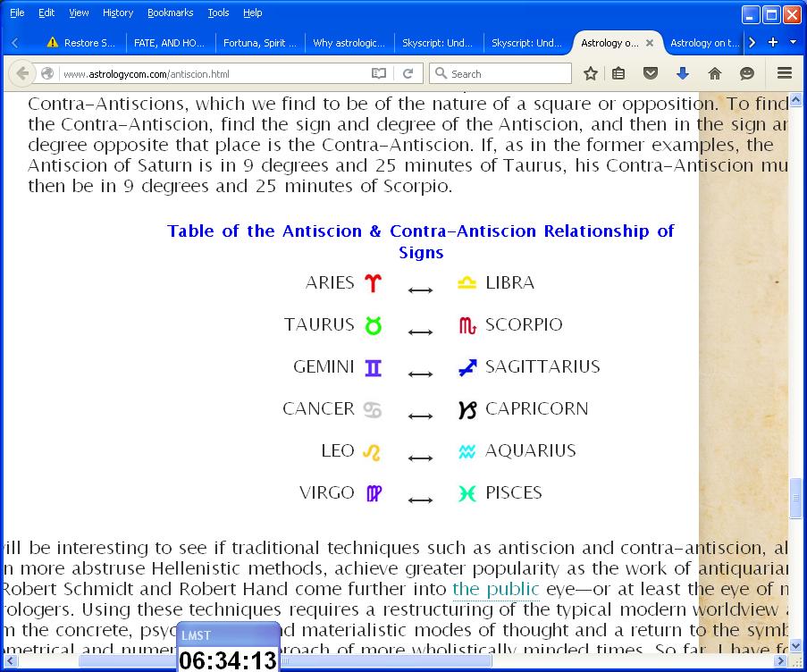
Task: Click the Aries–Libra double arrow
Action: tap(420, 290)
